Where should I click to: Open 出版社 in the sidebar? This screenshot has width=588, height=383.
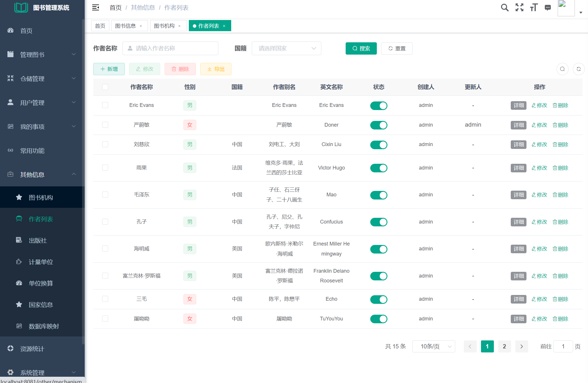38,240
